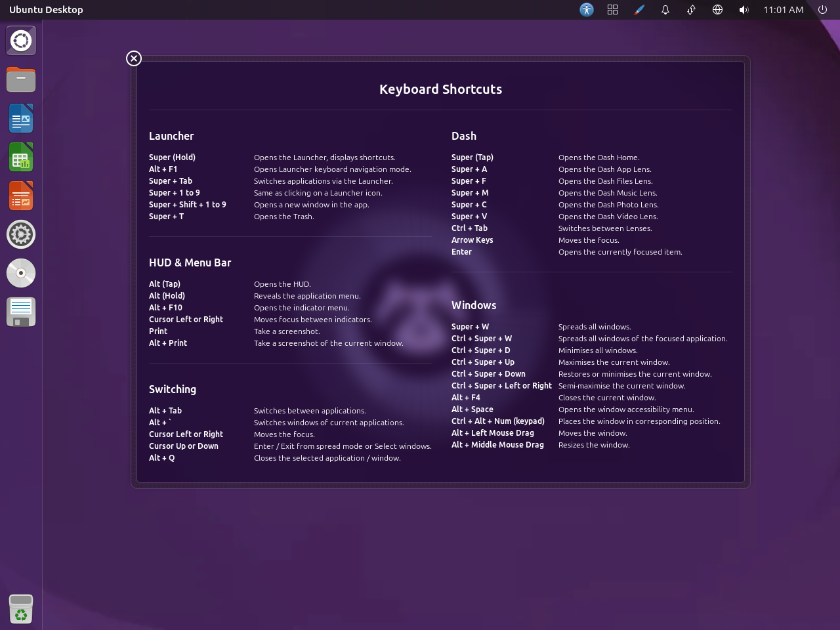This screenshot has width=840, height=630.
Task: Select the Alt + F4 shortcut text
Action: click(466, 398)
